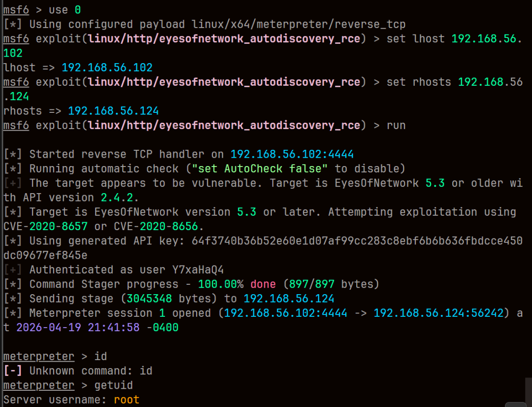Image resolution: width=532 pixels, height=407 pixels.
Task: Click the terminal scrollbar at right edge
Action: click(x=529, y=390)
